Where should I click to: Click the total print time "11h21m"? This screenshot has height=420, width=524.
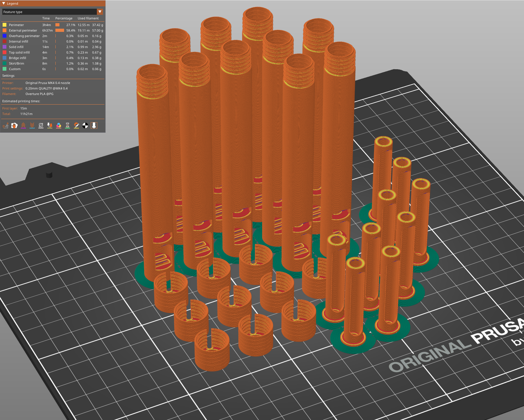(26, 114)
